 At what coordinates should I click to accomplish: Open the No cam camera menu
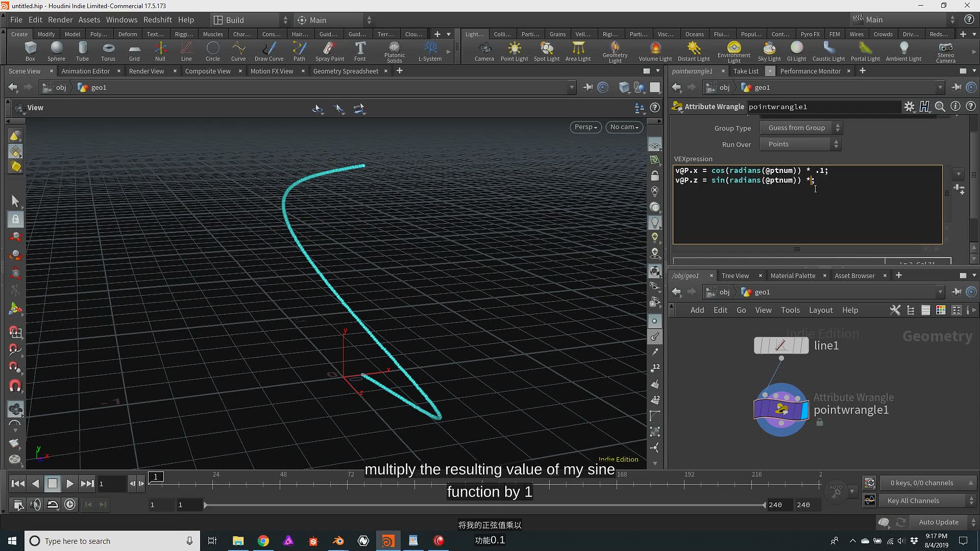(624, 127)
